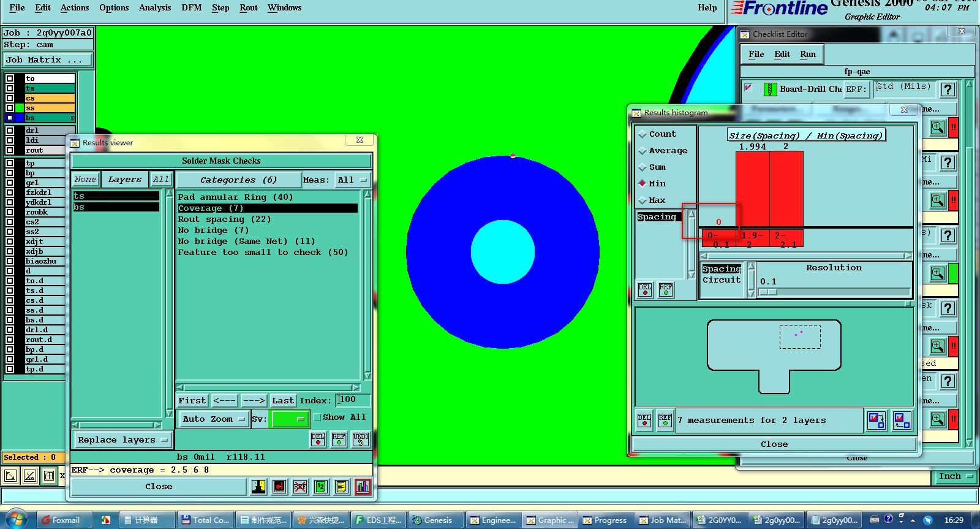Open the DFM menu
Screen dimensions: 980x529
[192, 8]
